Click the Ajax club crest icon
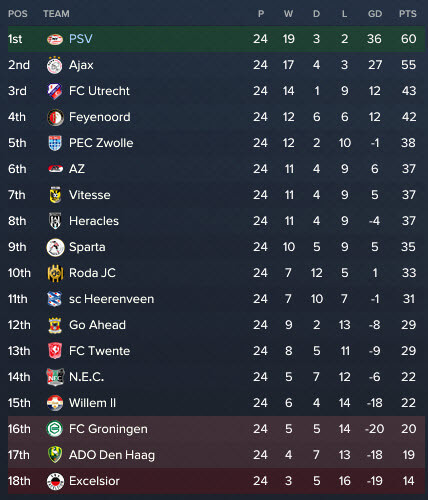Image resolution: width=428 pixels, height=500 pixels. point(55,65)
